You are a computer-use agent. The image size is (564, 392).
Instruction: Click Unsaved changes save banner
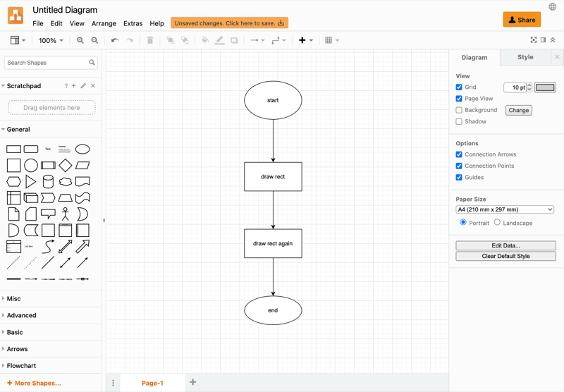229,23
